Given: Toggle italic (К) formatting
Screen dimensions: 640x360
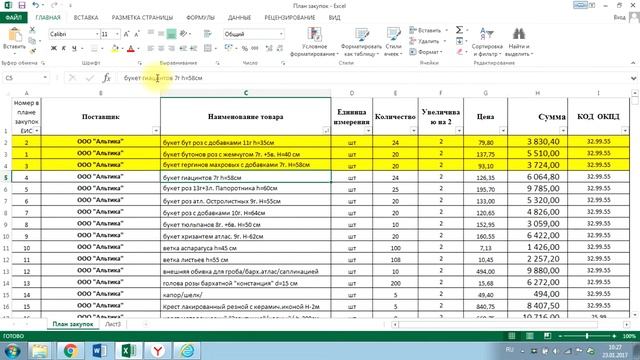Looking at the screenshot, I should [64, 49].
